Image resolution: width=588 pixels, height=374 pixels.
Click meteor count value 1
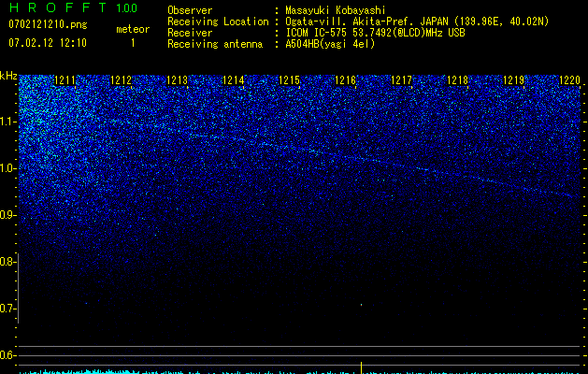point(133,43)
